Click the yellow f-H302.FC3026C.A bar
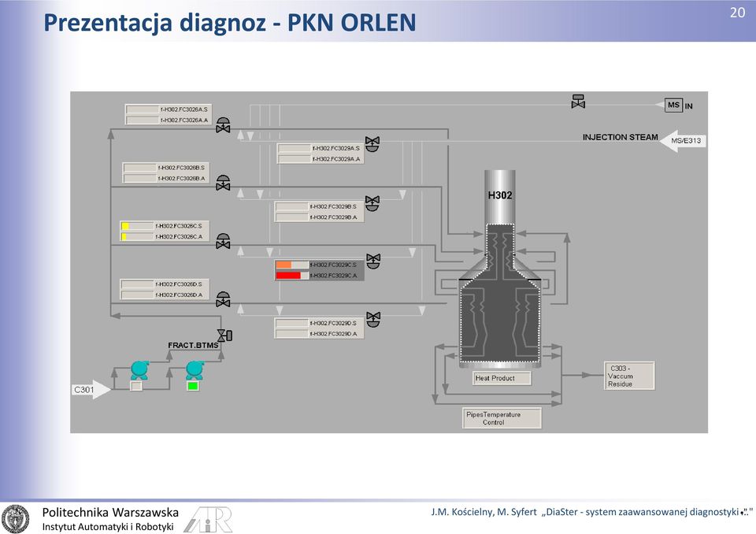Viewport: 756px width, 534px height. tap(137, 236)
